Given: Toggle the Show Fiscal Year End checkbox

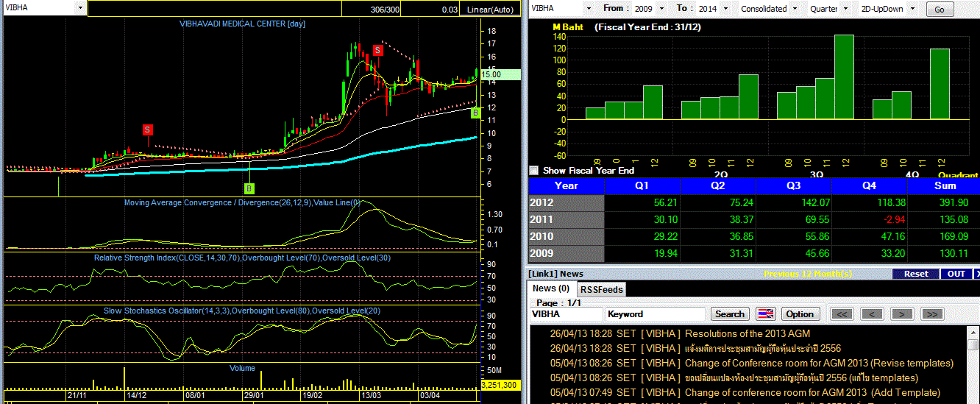Looking at the screenshot, I should (534, 170).
